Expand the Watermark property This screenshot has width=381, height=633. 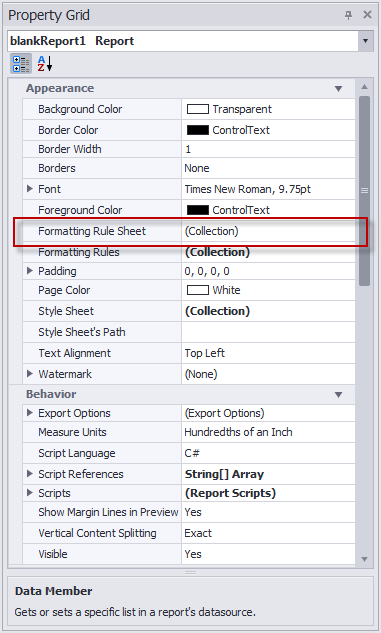pyautogui.click(x=30, y=373)
